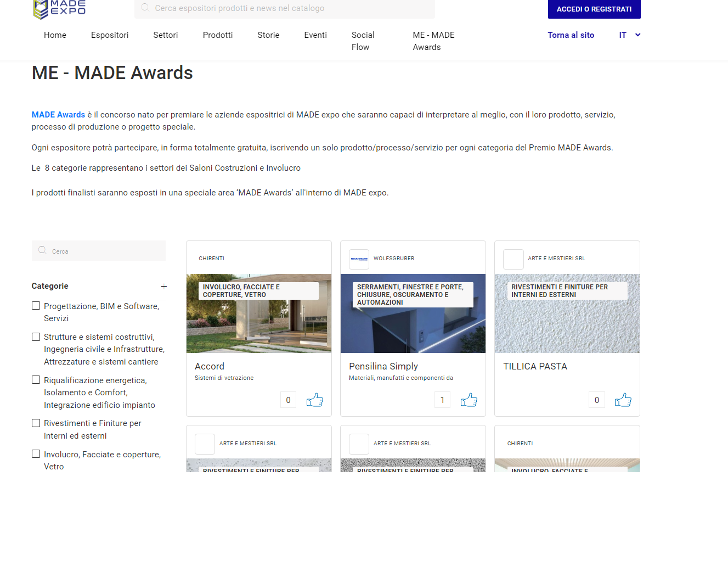Like the Accord product with thumbs-up
The width and height of the screenshot is (728, 577).
pyautogui.click(x=315, y=400)
